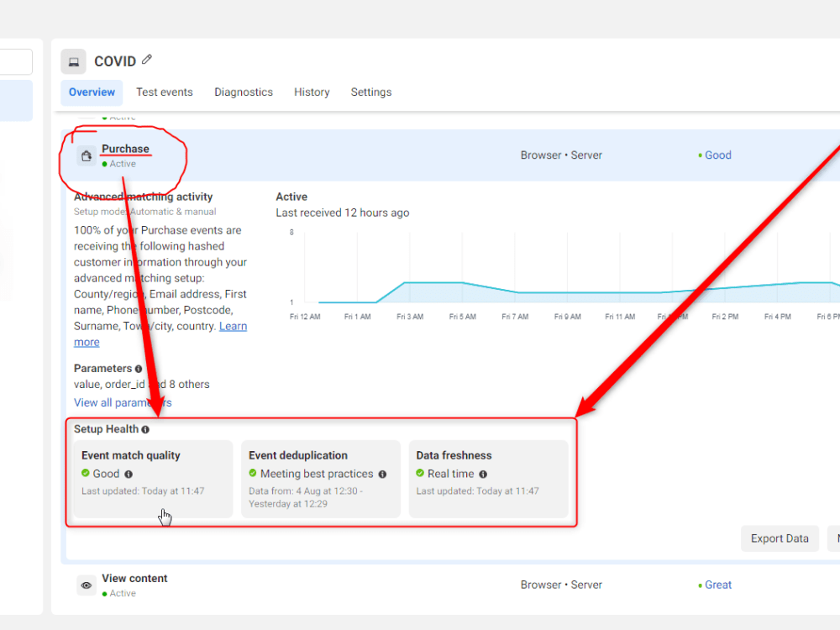Switch to the Overview tab
Image resolution: width=840 pixels, height=630 pixels.
pyautogui.click(x=92, y=92)
